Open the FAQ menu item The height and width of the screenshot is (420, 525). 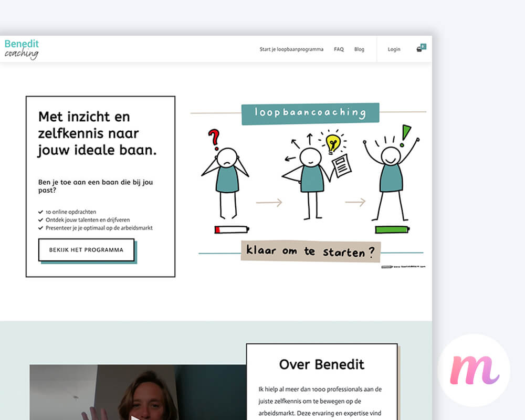[339, 49]
